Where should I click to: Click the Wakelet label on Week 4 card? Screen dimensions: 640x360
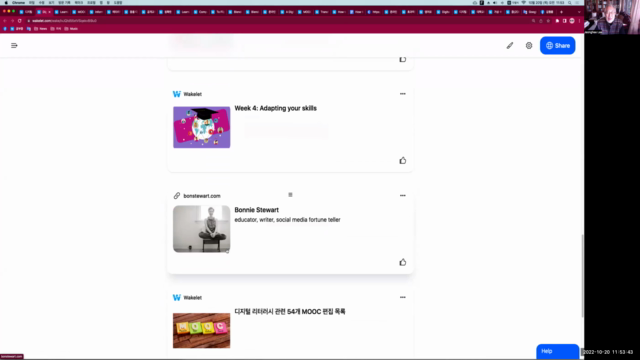click(x=193, y=94)
